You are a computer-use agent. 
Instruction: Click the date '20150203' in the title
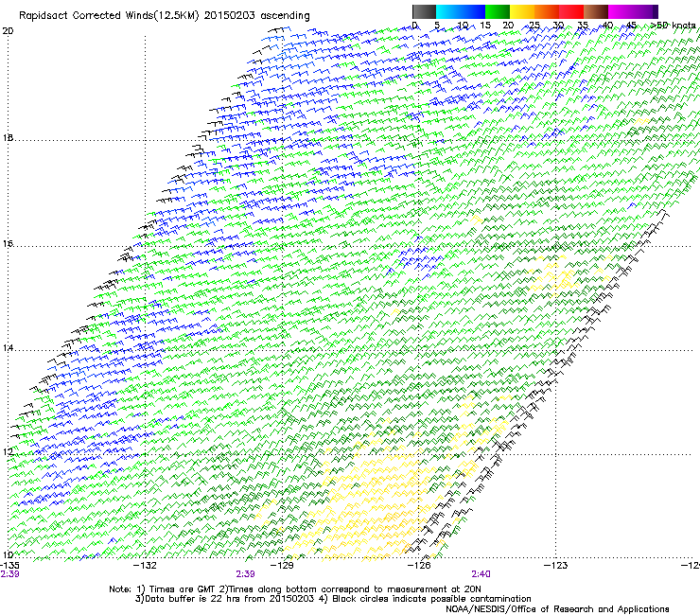pyautogui.click(x=230, y=16)
